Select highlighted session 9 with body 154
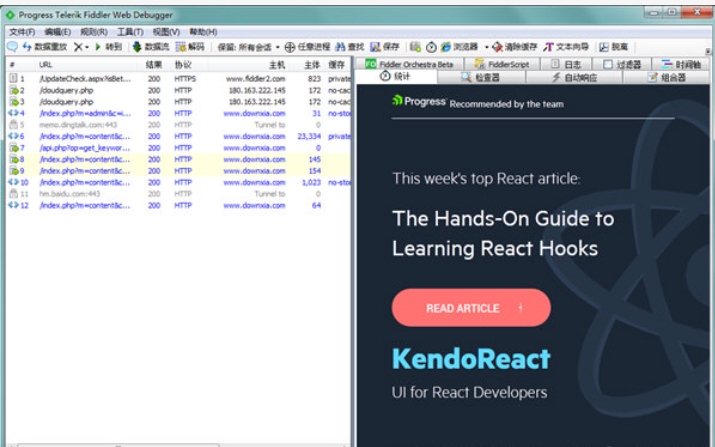715x447 pixels. (x=179, y=171)
